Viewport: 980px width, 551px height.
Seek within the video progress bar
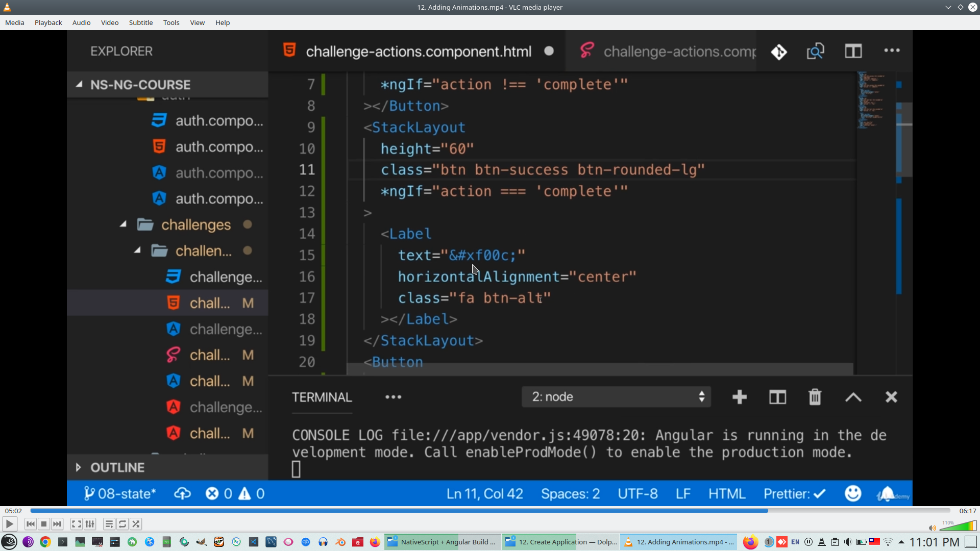[490, 511]
